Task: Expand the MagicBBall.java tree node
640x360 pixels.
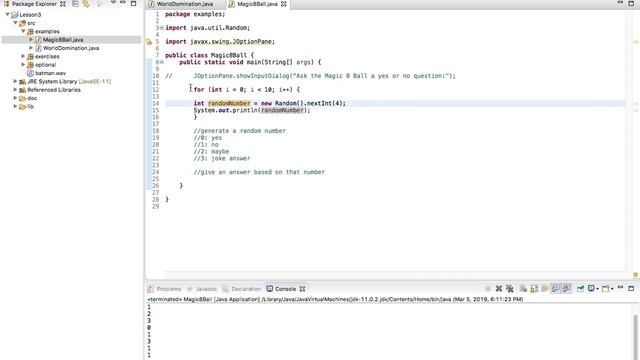Action: click(x=31, y=40)
